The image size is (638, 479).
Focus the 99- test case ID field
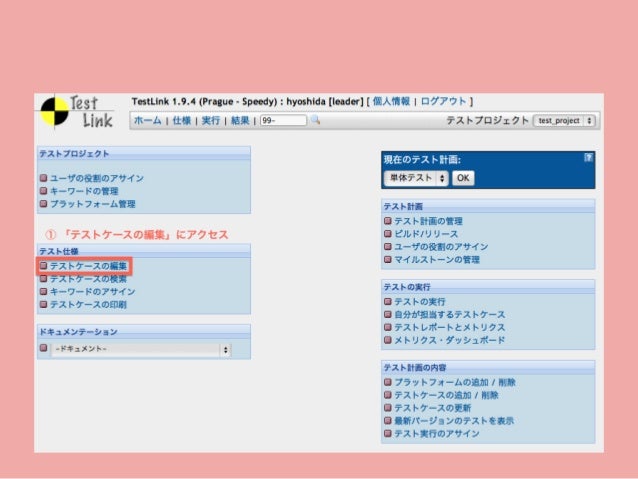point(283,120)
